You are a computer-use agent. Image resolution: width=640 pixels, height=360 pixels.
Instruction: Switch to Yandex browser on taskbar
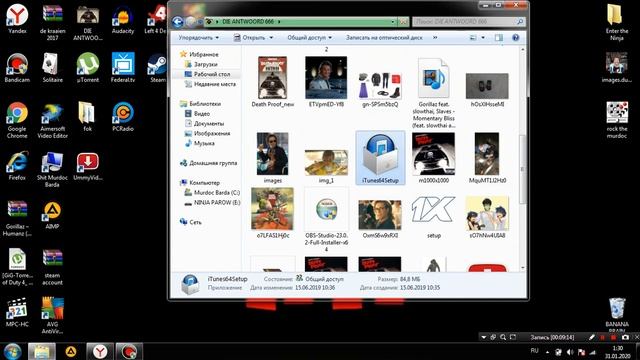point(100,351)
